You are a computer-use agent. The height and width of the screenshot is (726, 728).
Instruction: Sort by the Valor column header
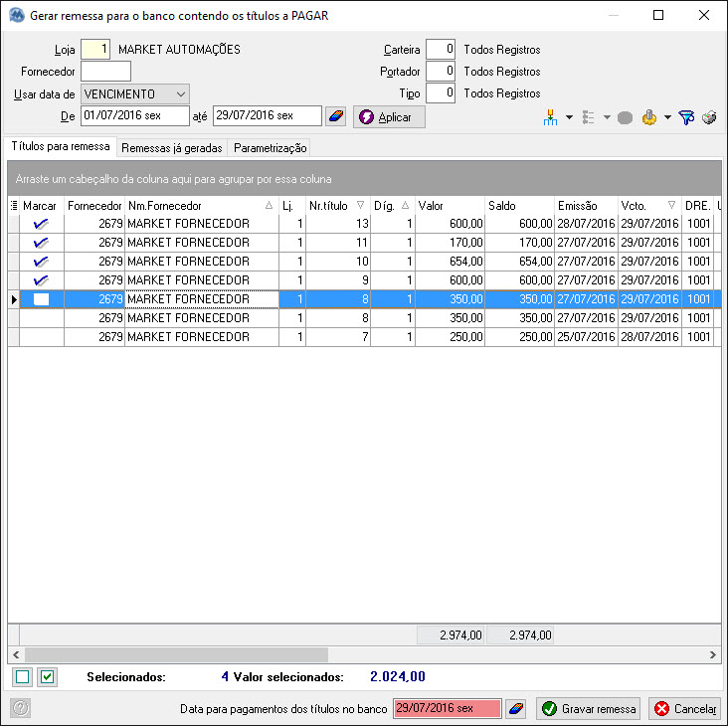pos(450,206)
